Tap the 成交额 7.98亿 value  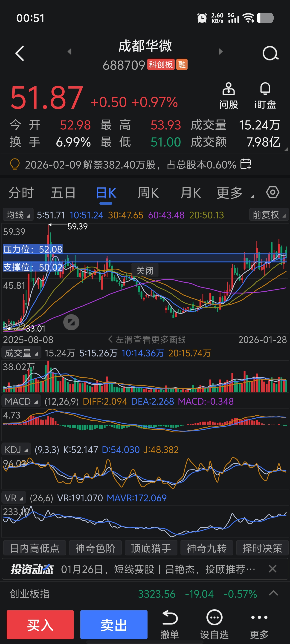pos(263,142)
